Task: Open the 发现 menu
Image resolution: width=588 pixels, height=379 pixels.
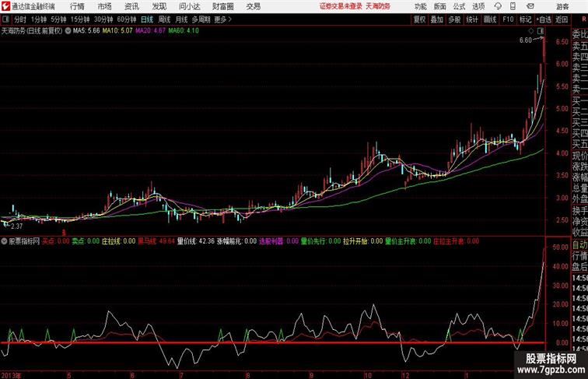Action: [159, 6]
